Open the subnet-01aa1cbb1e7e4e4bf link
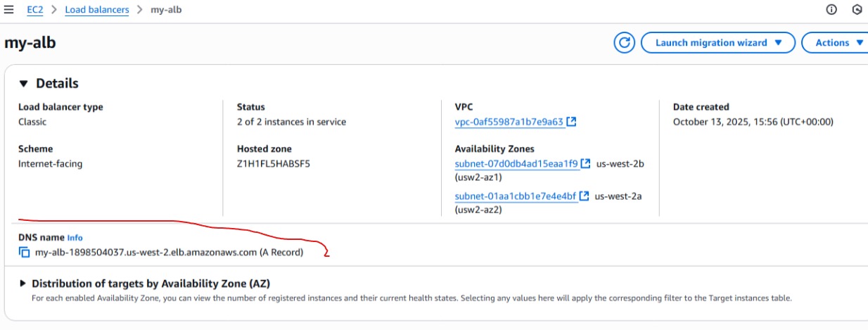Image resolution: width=868 pixels, height=330 pixels. (x=516, y=196)
